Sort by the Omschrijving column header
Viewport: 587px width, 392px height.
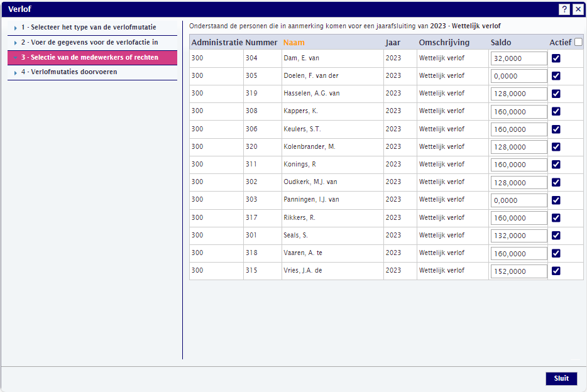pos(444,42)
